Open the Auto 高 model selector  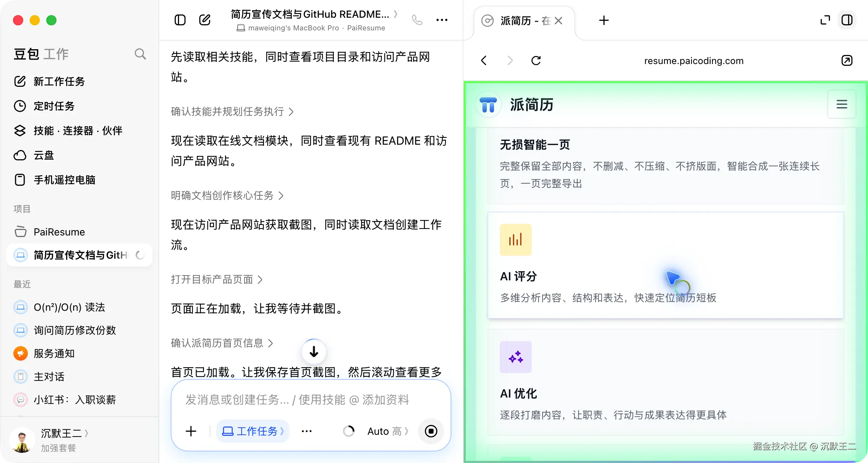(x=388, y=431)
